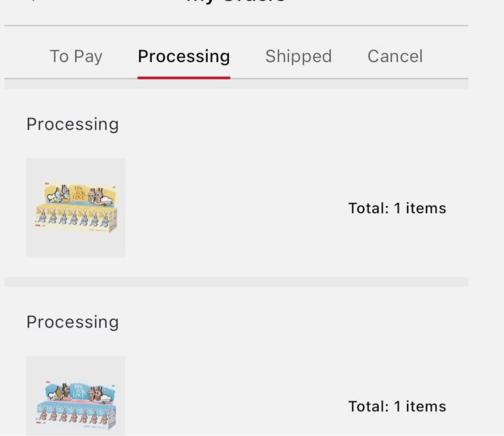This screenshot has width=504, height=436.
Task: Tap the cut-off My Orders page title
Action: 236,1
